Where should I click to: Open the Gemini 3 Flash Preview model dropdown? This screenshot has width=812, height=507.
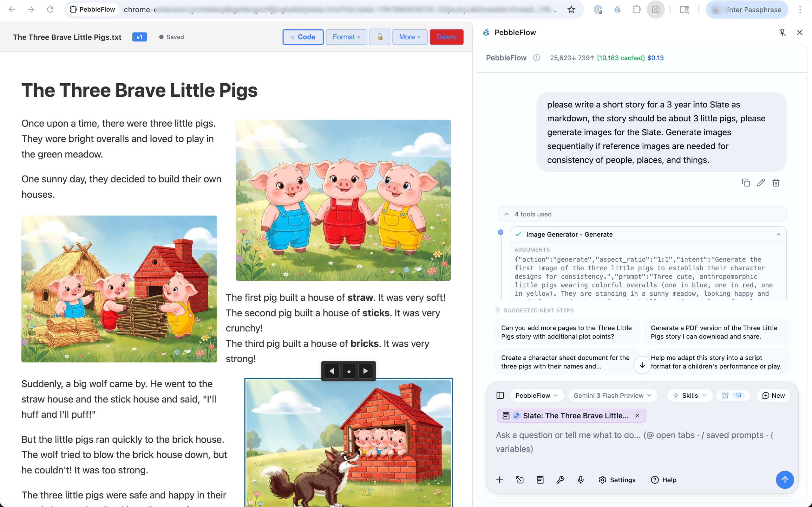click(x=612, y=395)
